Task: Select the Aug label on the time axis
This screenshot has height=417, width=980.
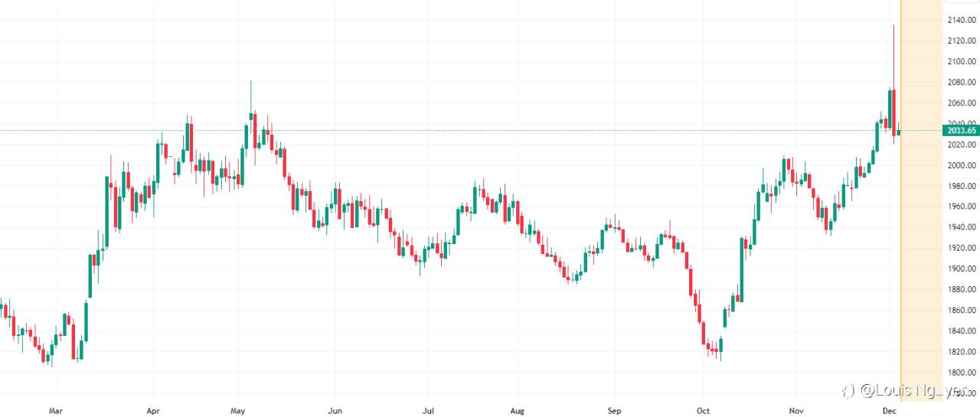Action: [518, 411]
